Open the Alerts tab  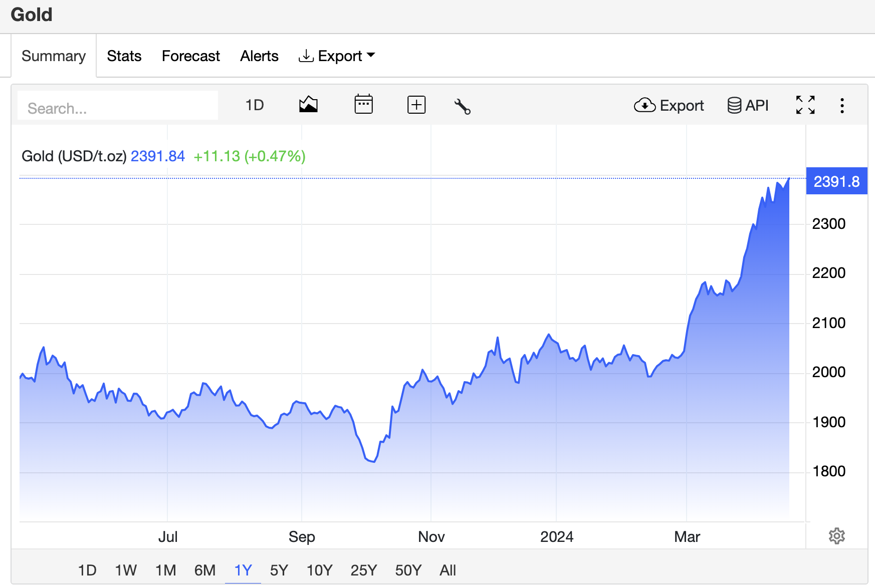click(259, 56)
